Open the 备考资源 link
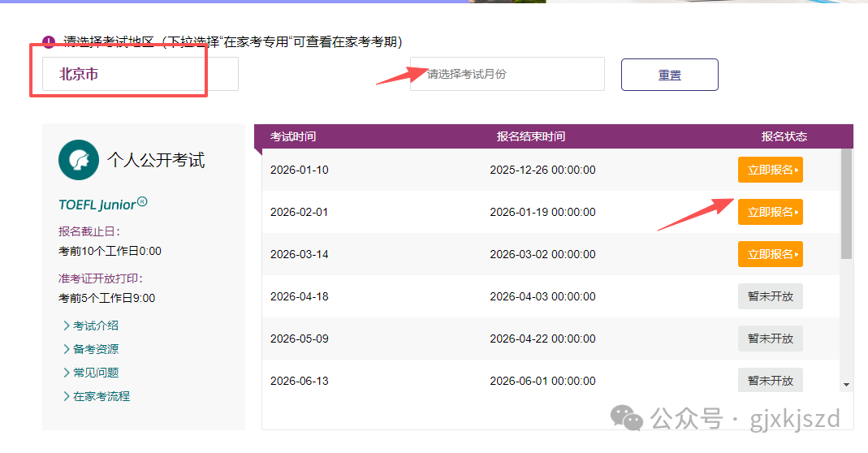The width and height of the screenshot is (868, 453). pyautogui.click(x=95, y=349)
